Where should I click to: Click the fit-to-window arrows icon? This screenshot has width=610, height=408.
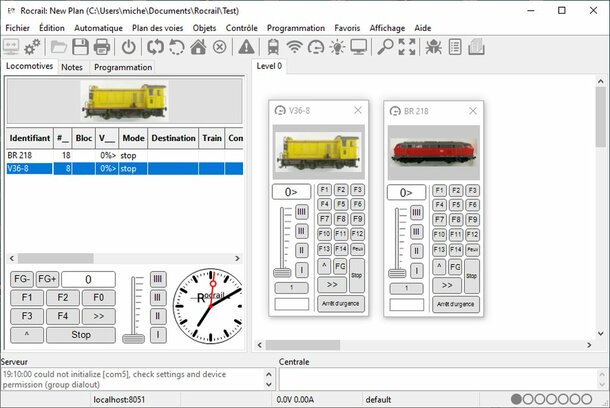click(x=407, y=47)
